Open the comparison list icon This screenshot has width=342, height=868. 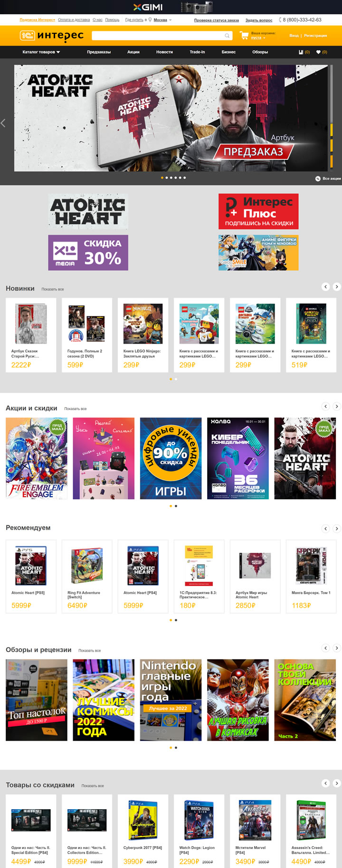(301, 52)
